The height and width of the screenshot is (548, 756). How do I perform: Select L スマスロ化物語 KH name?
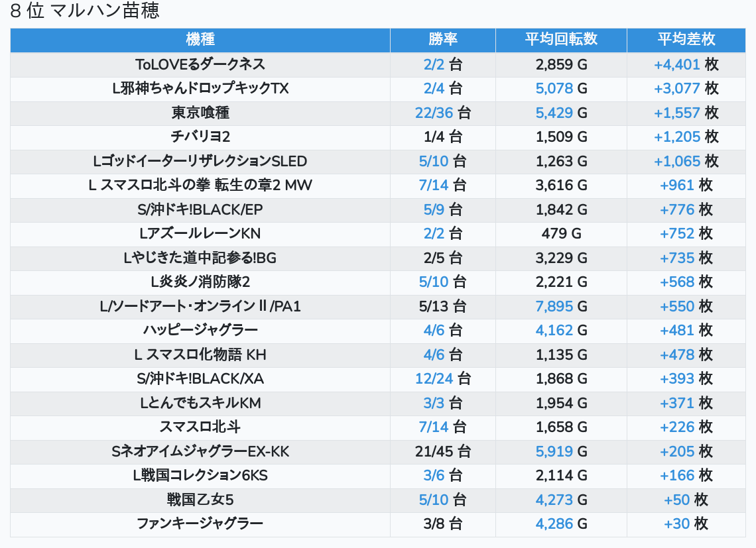click(200, 355)
